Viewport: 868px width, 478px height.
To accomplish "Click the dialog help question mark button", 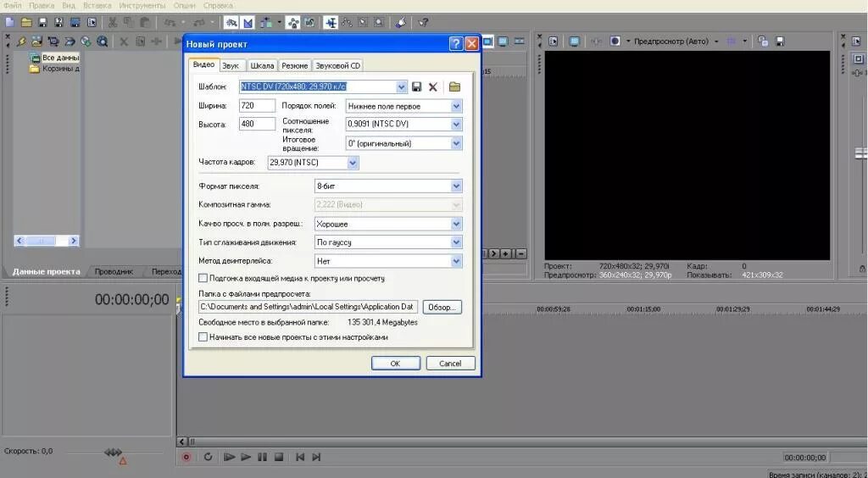I will [455, 44].
